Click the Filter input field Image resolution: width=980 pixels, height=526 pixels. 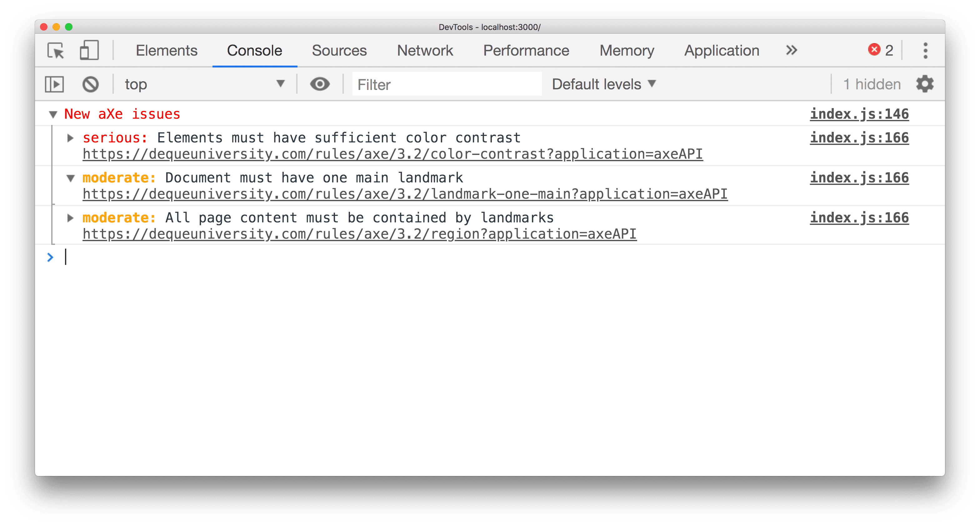447,84
